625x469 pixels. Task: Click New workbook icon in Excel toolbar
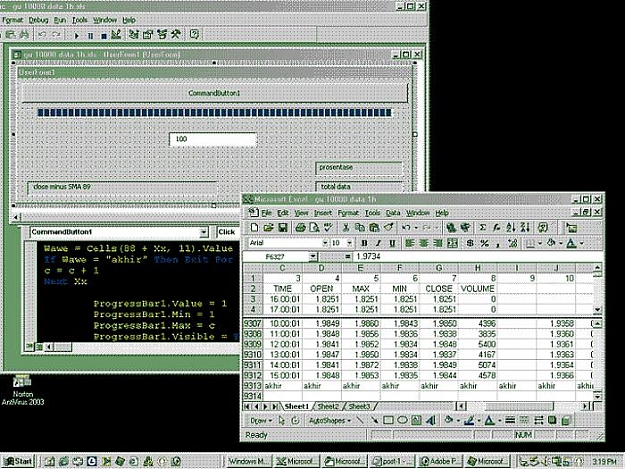[x=254, y=228]
